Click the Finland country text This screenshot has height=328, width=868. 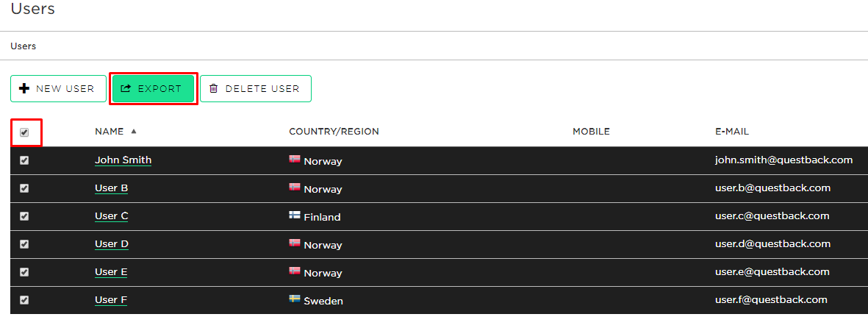pos(322,217)
